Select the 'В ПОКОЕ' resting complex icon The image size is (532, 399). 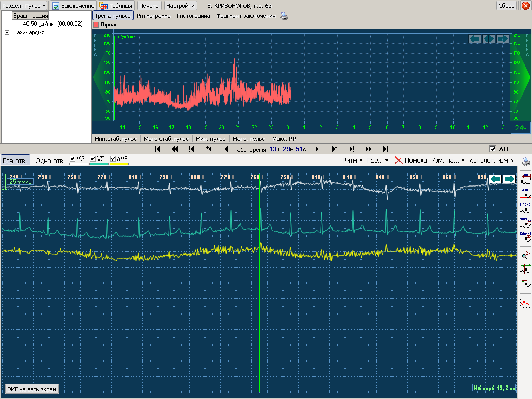click(526, 208)
